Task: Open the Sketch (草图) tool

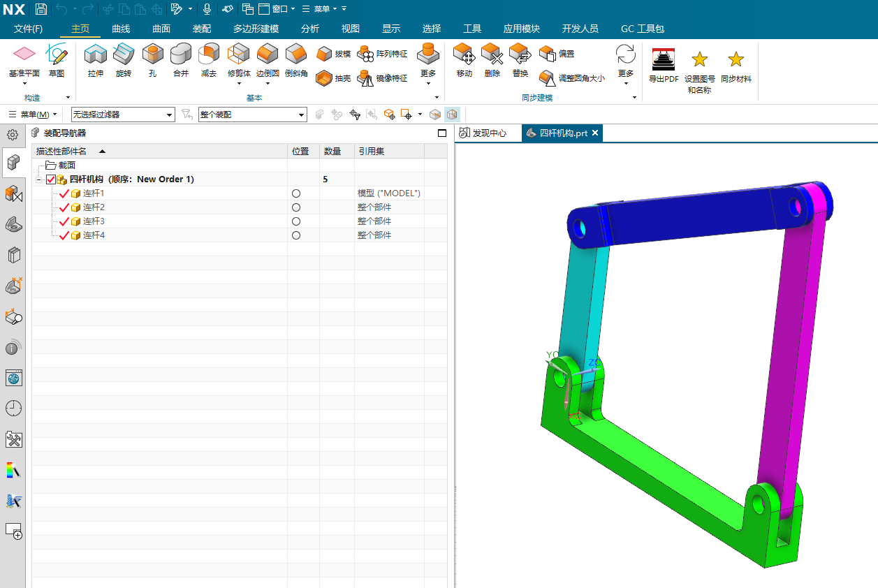Action: pos(57,54)
